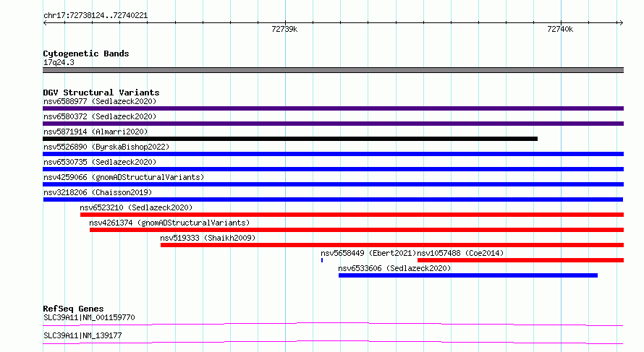Click the nsv6523210 (Sedlazeck2020) label
The image size is (644, 352).
[x=136, y=207]
